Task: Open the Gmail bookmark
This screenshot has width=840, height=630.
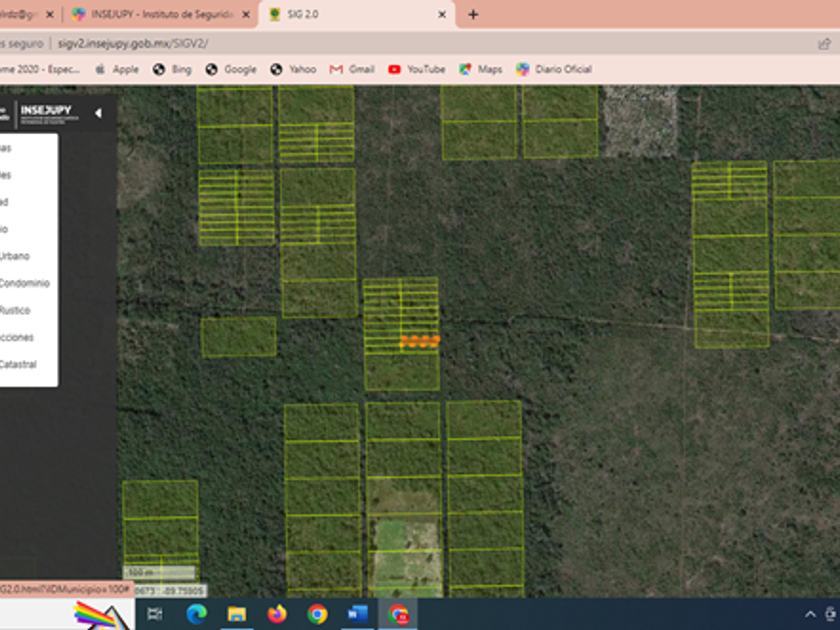Action: pos(352,69)
